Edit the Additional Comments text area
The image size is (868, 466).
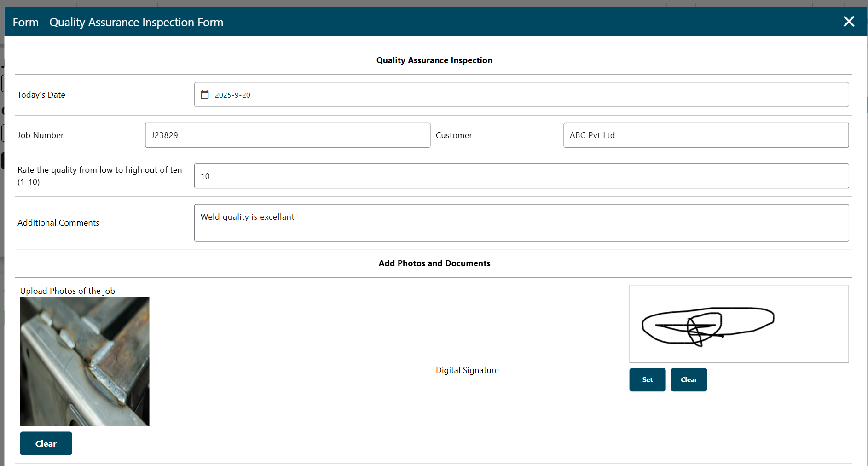coord(520,222)
